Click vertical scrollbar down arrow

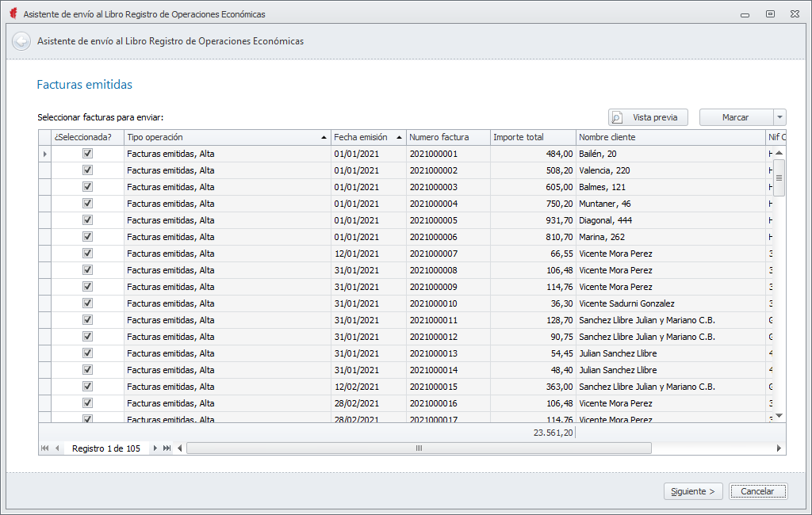pos(779,415)
